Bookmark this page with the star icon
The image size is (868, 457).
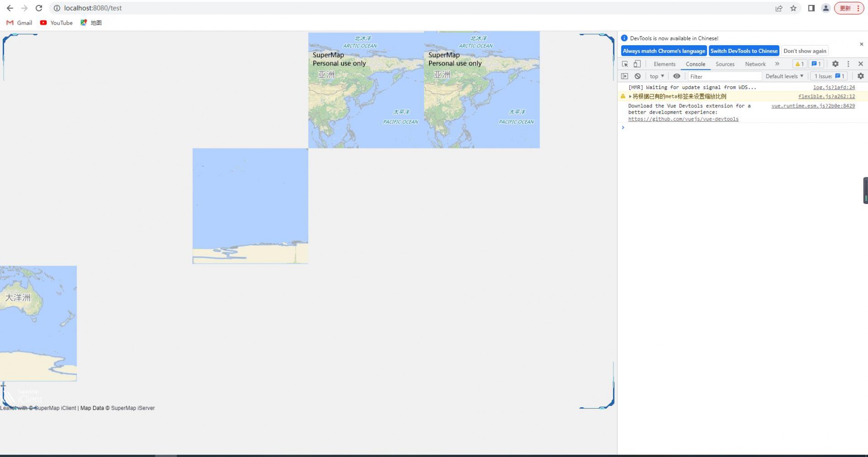point(794,8)
